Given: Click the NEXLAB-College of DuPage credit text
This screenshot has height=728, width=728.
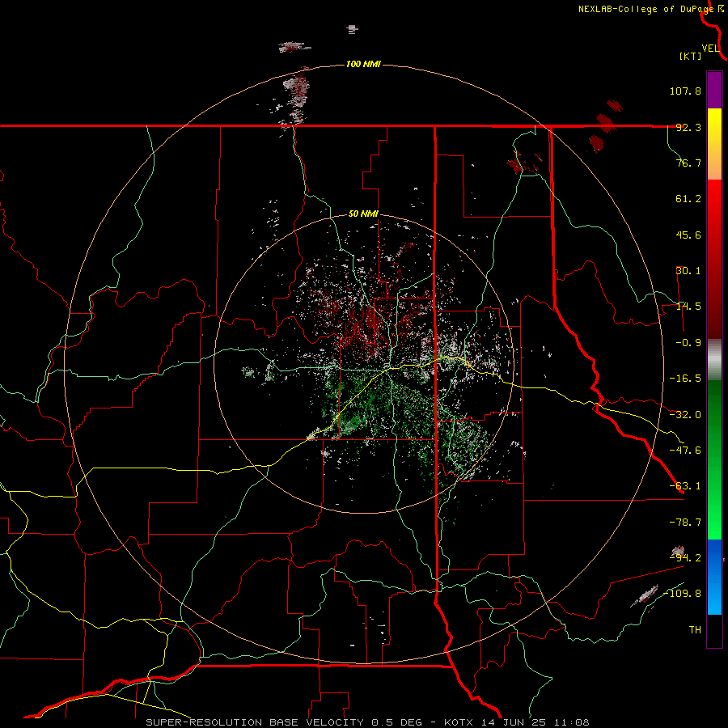Looking at the screenshot, I should pyautogui.click(x=646, y=9).
